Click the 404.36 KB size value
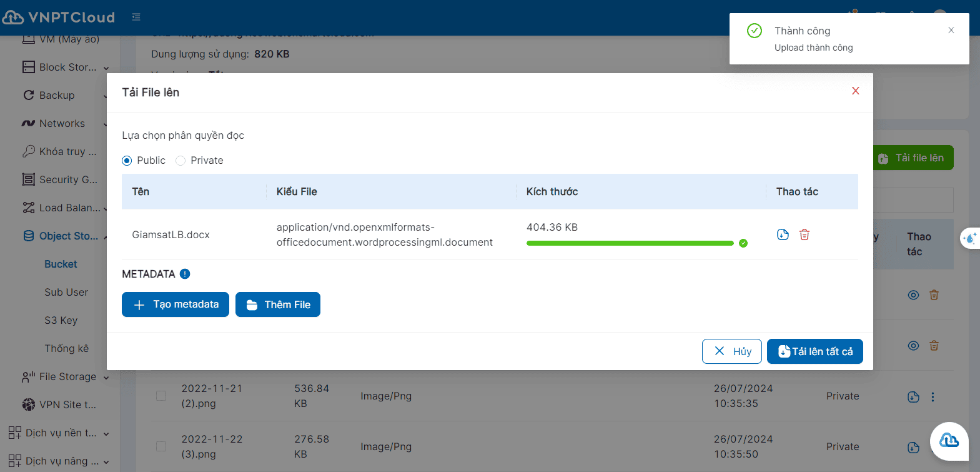Screen dimensions: 980x472 [x=552, y=227]
